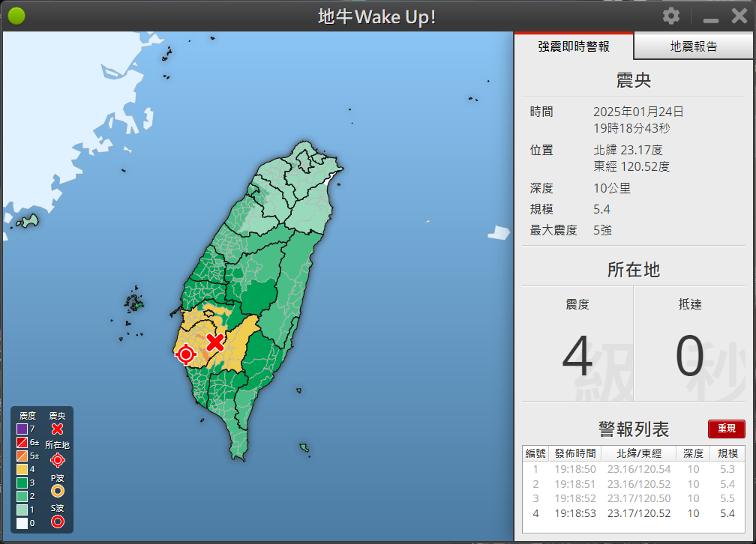The width and height of the screenshot is (756, 544).
Task: Click the yellow intensity 4 legend swatch
Action: [x=22, y=469]
